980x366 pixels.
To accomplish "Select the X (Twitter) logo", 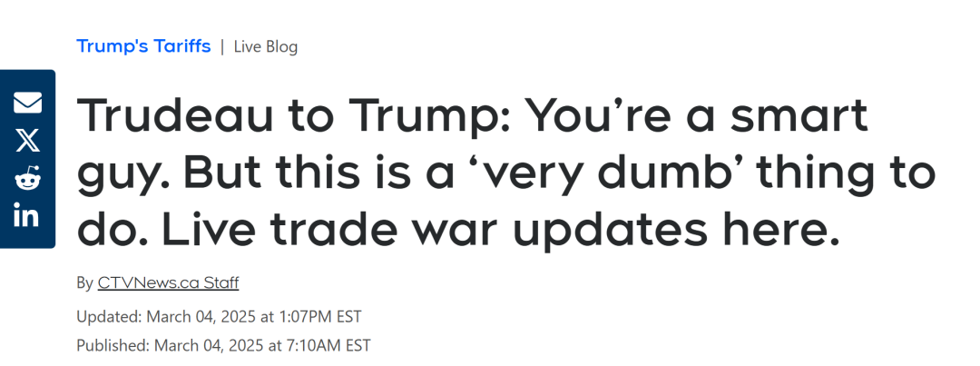I will (27, 140).
